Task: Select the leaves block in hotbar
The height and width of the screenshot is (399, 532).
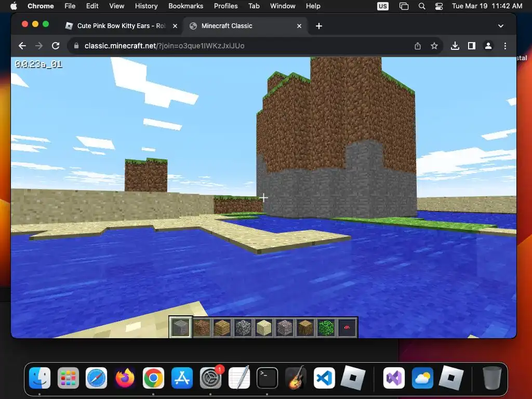Action: pyautogui.click(x=326, y=327)
